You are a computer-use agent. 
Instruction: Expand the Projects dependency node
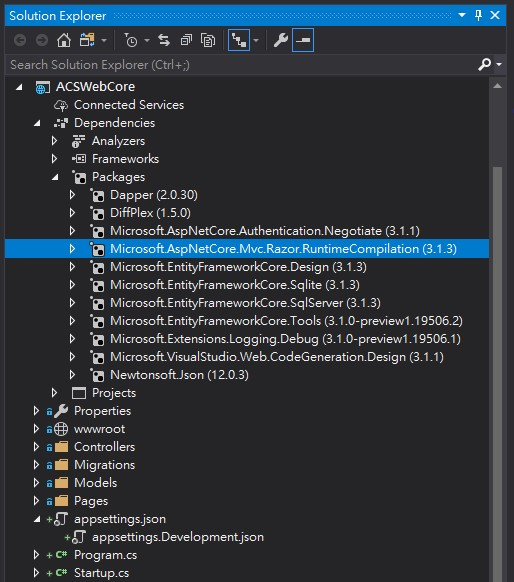[55, 393]
